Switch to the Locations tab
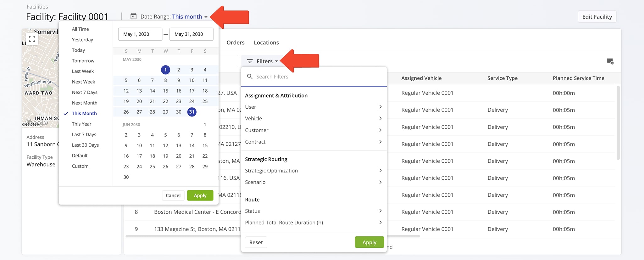Image resolution: width=644 pixels, height=260 pixels. [266, 42]
